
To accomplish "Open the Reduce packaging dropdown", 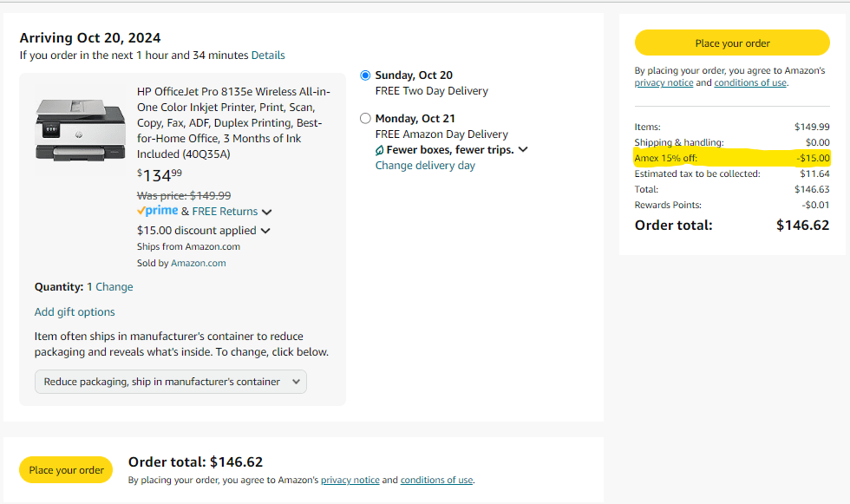I will [170, 382].
